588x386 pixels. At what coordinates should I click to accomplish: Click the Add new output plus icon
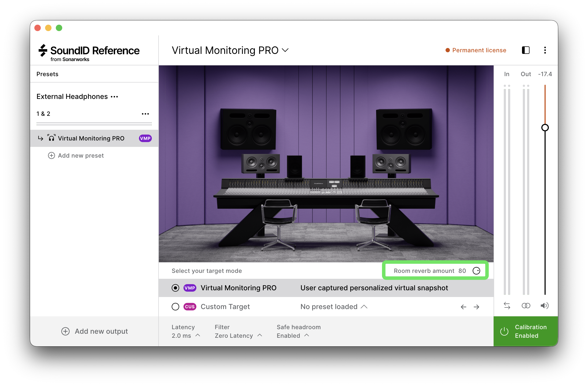[x=65, y=331]
